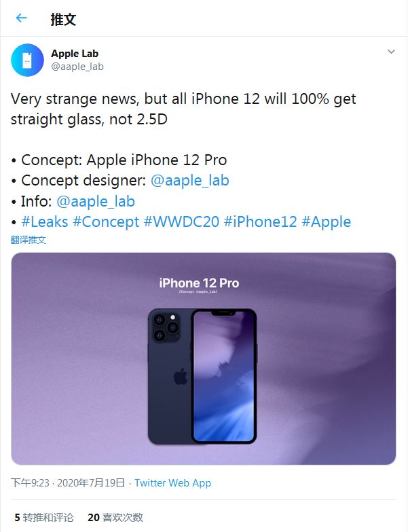View the 5 转推和评论 list
The image size is (408, 532).
coord(44,517)
